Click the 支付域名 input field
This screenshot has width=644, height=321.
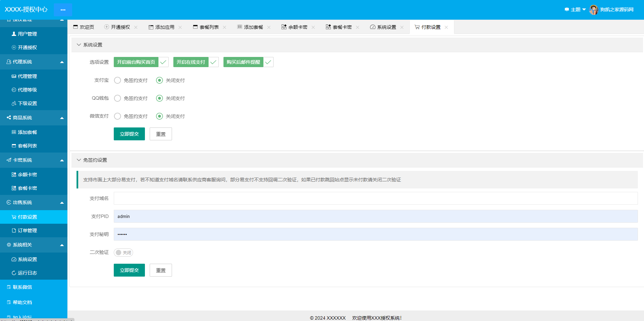pyautogui.click(x=375, y=198)
